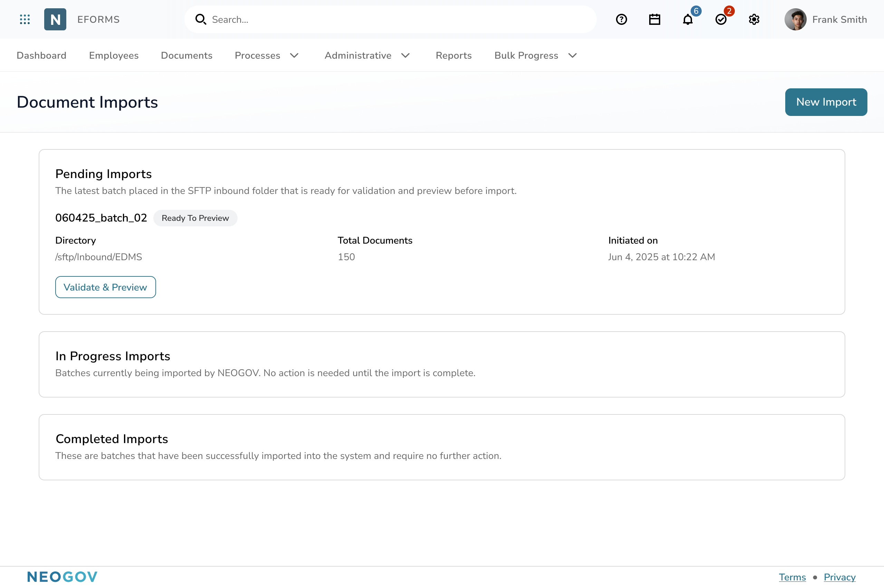Expand the Bulk Progress dropdown
Viewport: 884px width, 588px height.
coord(534,55)
